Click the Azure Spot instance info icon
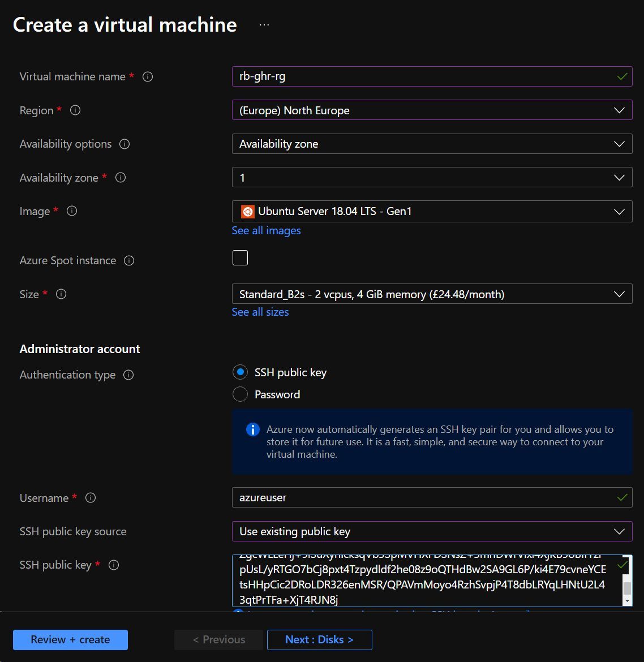 coord(129,260)
